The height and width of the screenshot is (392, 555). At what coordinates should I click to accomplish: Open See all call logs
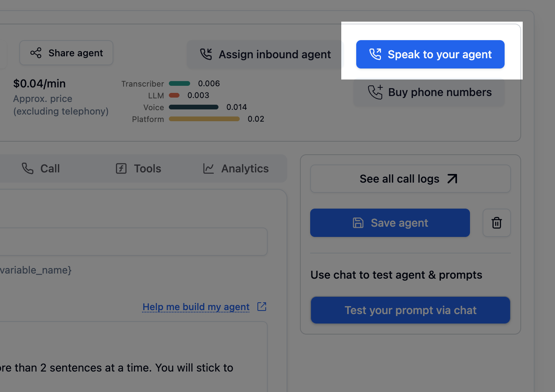coord(410,179)
